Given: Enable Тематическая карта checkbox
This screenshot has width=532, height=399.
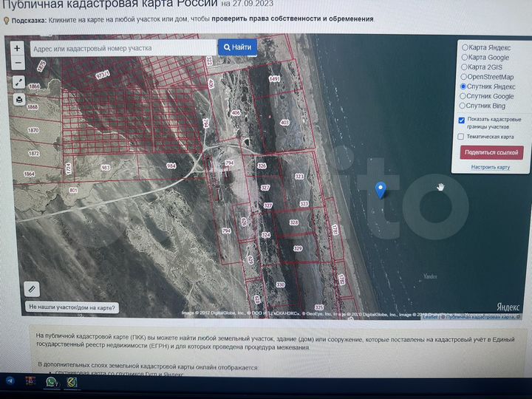Looking at the screenshot, I should [x=461, y=137].
